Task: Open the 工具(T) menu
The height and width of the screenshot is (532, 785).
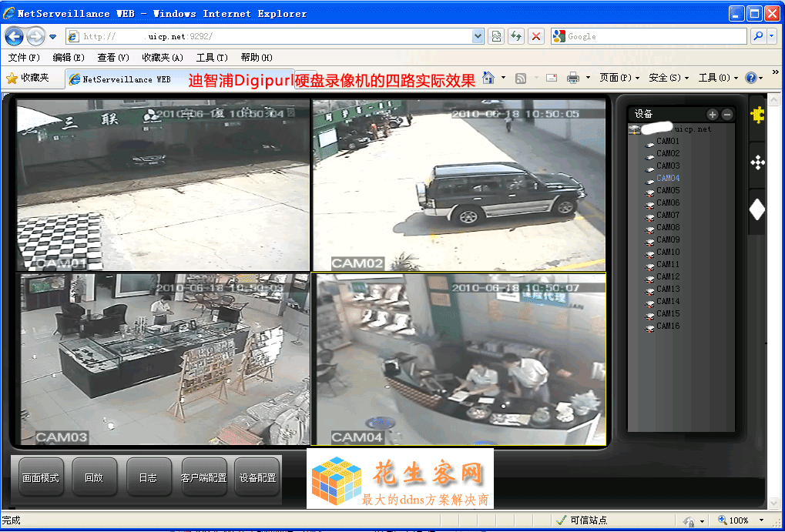Action: [212, 58]
